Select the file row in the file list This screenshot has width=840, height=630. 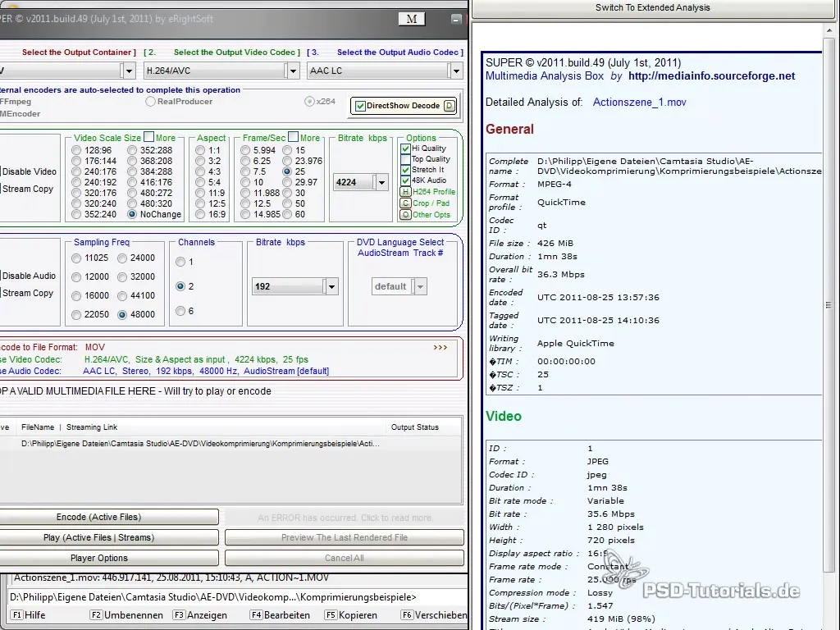231,444
